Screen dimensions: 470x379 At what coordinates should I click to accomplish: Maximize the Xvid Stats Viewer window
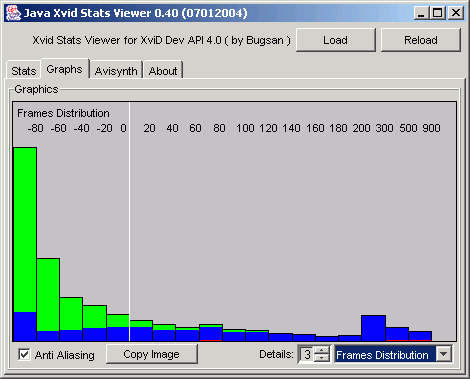(438, 13)
